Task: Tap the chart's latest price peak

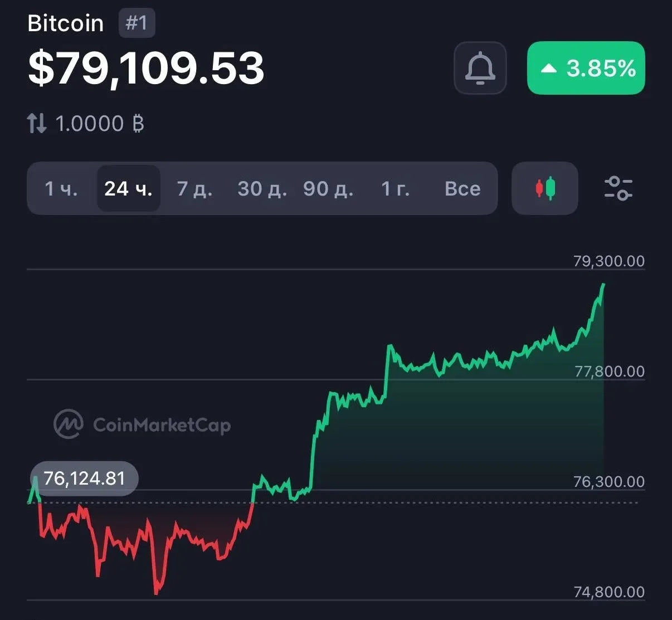Action: pyautogui.click(x=603, y=285)
